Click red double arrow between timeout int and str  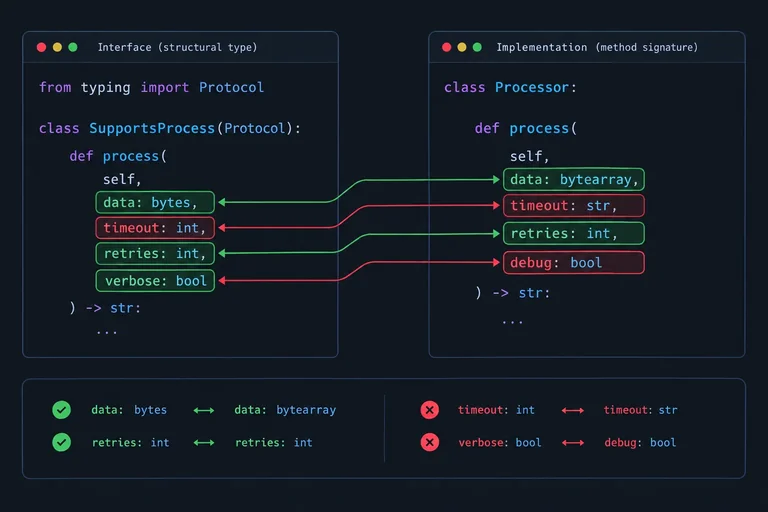tap(573, 410)
